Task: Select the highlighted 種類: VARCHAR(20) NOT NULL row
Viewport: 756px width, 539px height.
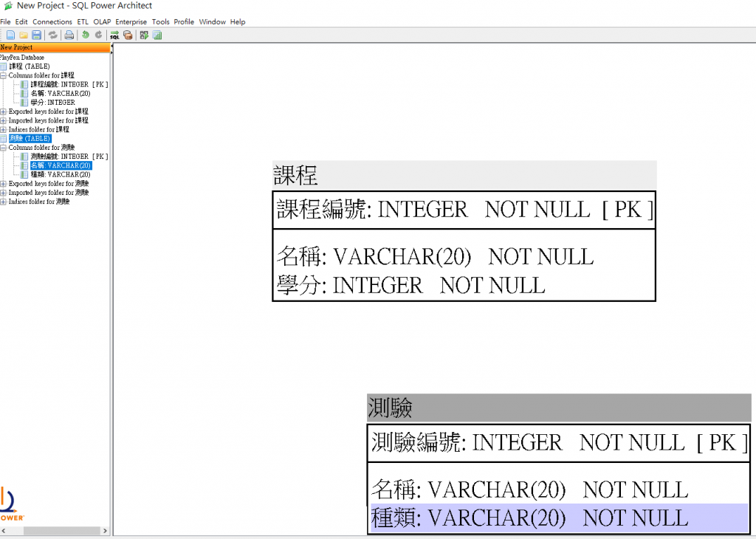Action: tap(560, 518)
